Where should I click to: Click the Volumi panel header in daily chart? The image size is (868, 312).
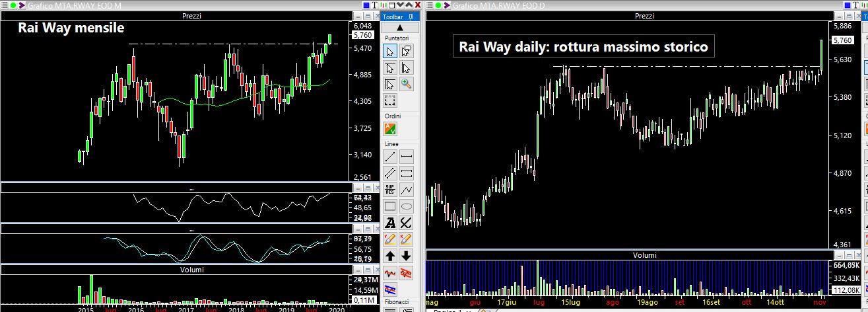644,255
